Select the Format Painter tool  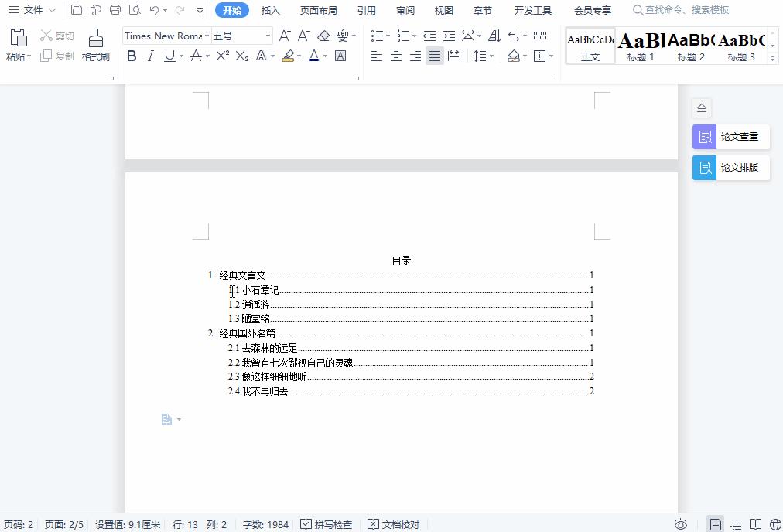click(x=95, y=45)
